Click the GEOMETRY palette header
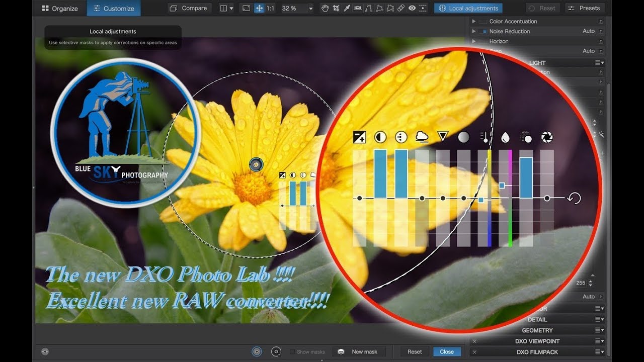The width and height of the screenshot is (644, 362). (537, 330)
